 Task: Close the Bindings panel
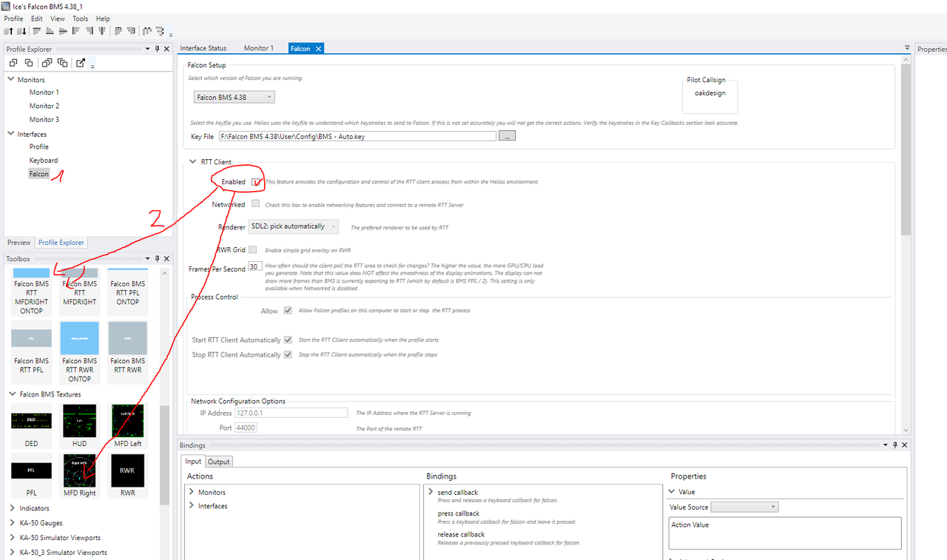[903, 445]
